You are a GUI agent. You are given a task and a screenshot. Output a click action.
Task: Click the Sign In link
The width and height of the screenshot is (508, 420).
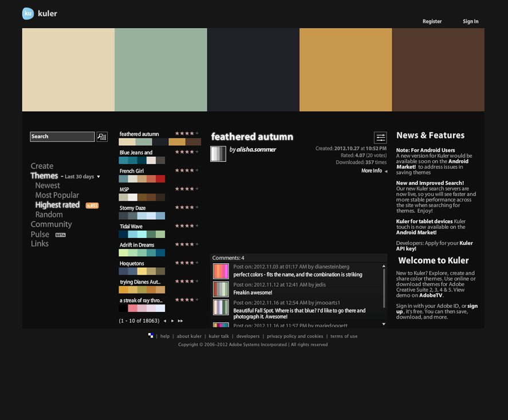point(470,21)
